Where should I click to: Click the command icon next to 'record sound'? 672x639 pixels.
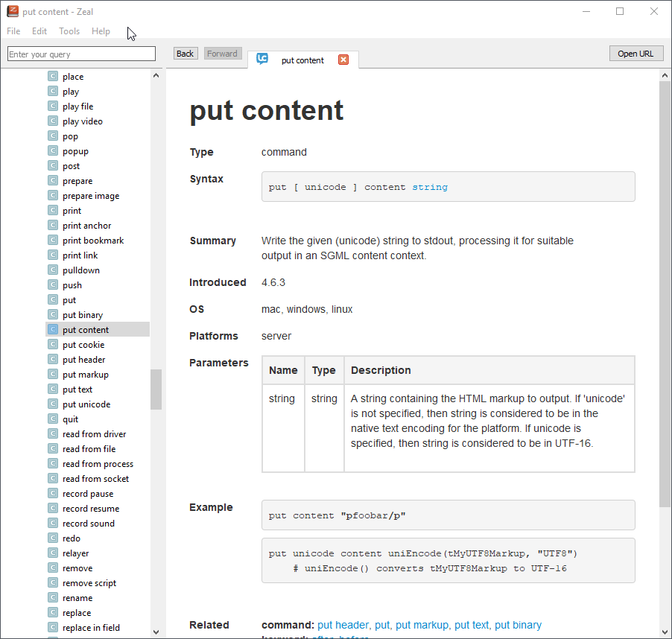click(53, 524)
